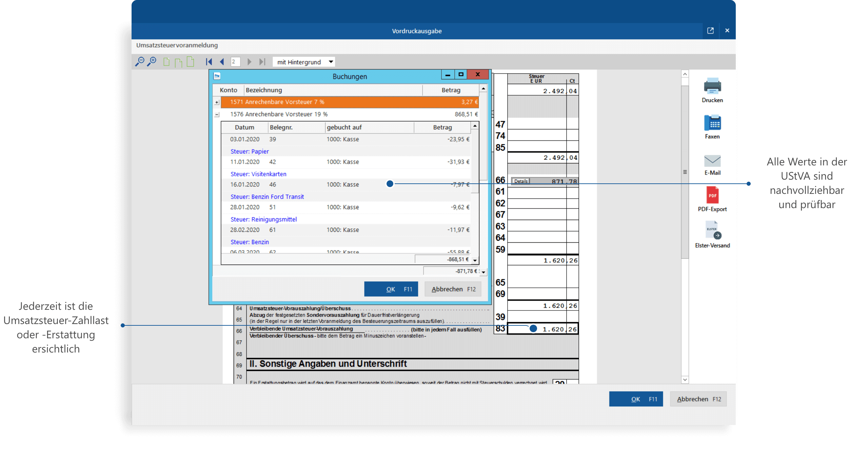868x463 pixels.
Task: Click the form preview scrollbar thumb
Action: [x=685, y=172]
